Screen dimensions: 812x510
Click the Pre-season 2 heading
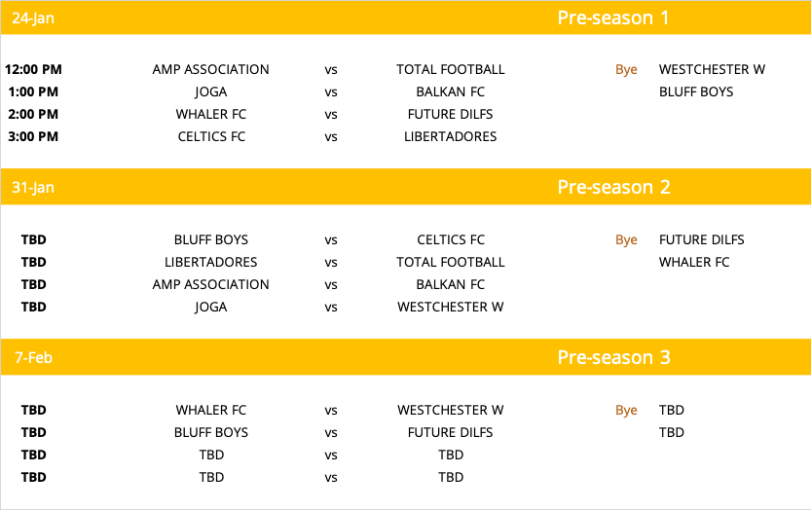click(x=613, y=187)
